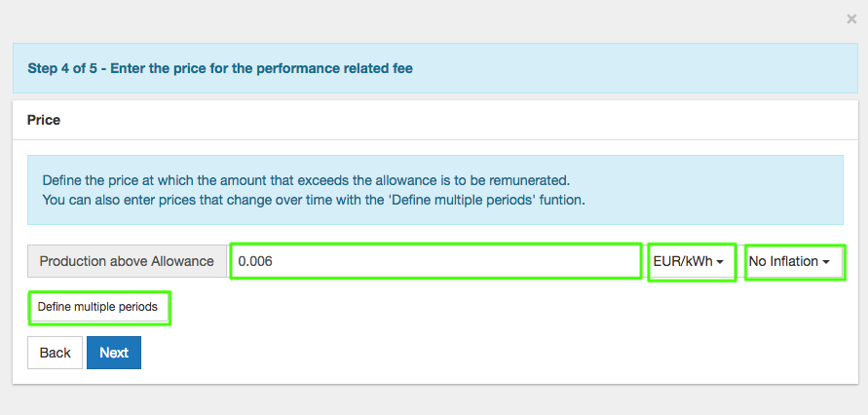Click the caret arrow beside No Inflation
This screenshot has height=415, width=868.
tap(826, 262)
